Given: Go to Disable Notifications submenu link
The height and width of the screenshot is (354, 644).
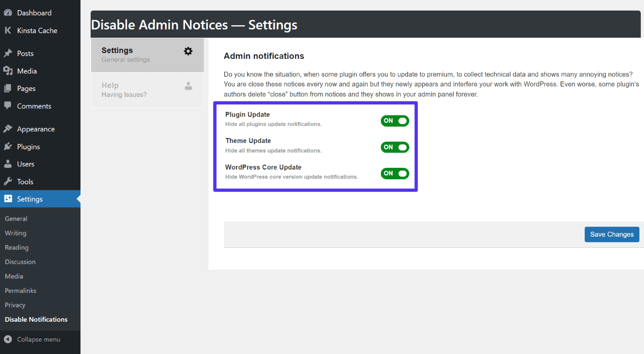Looking at the screenshot, I should [x=36, y=320].
